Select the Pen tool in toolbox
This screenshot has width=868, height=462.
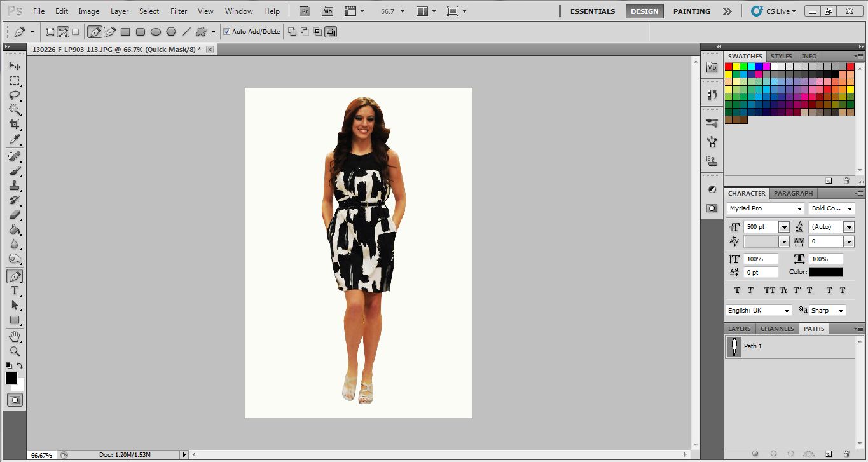click(x=15, y=276)
